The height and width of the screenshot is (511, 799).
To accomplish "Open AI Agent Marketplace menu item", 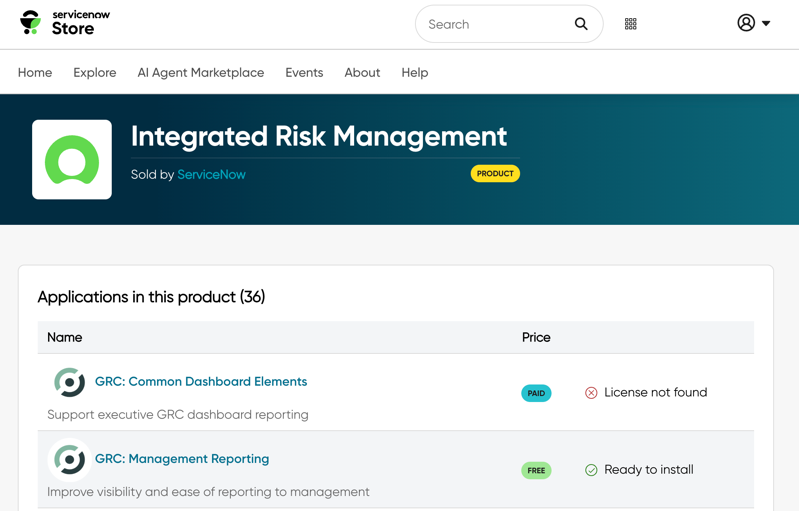I will coord(201,72).
